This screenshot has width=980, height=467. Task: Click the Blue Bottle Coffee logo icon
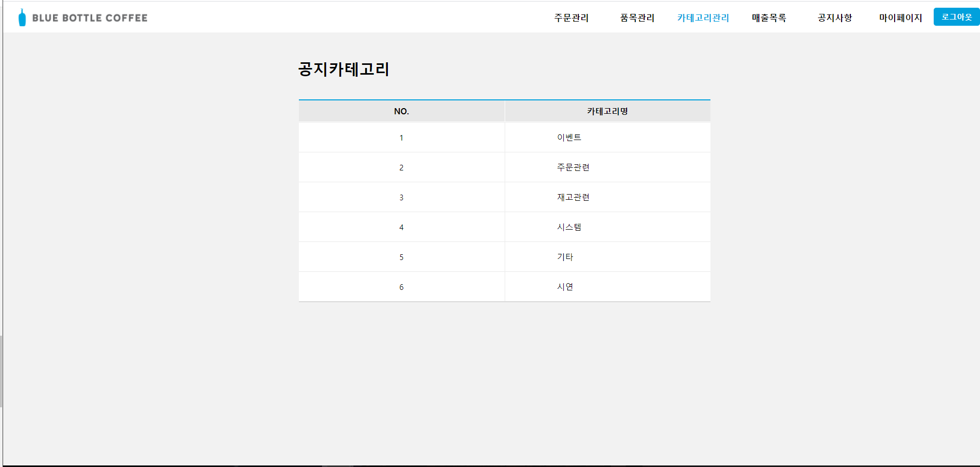(22, 16)
